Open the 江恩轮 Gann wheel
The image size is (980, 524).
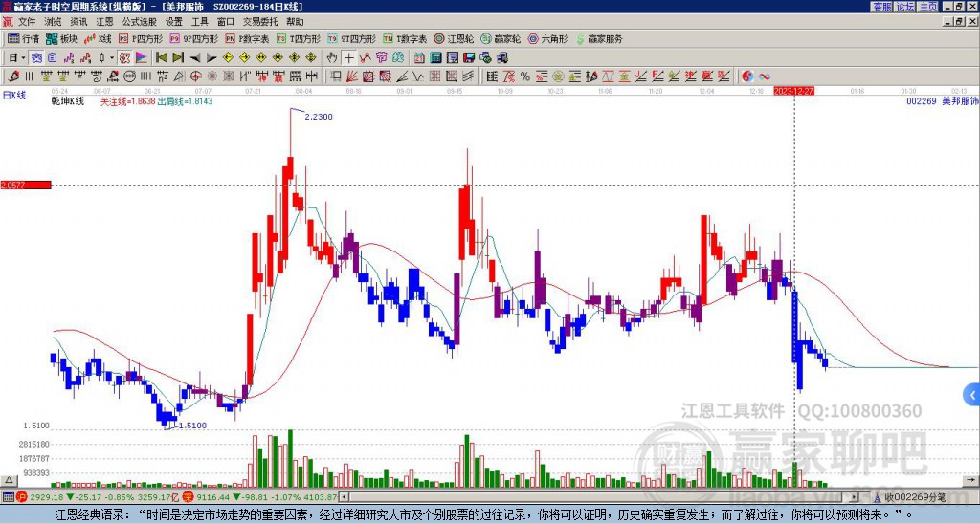454,38
